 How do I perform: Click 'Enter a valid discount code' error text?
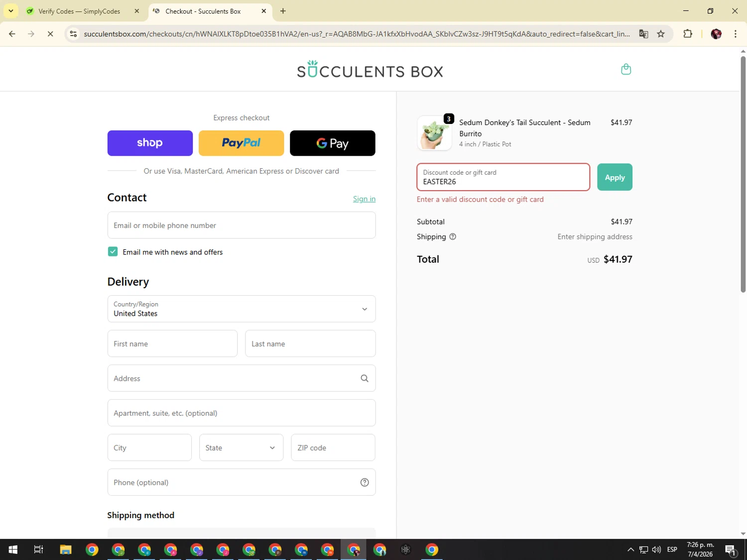tap(480, 199)
